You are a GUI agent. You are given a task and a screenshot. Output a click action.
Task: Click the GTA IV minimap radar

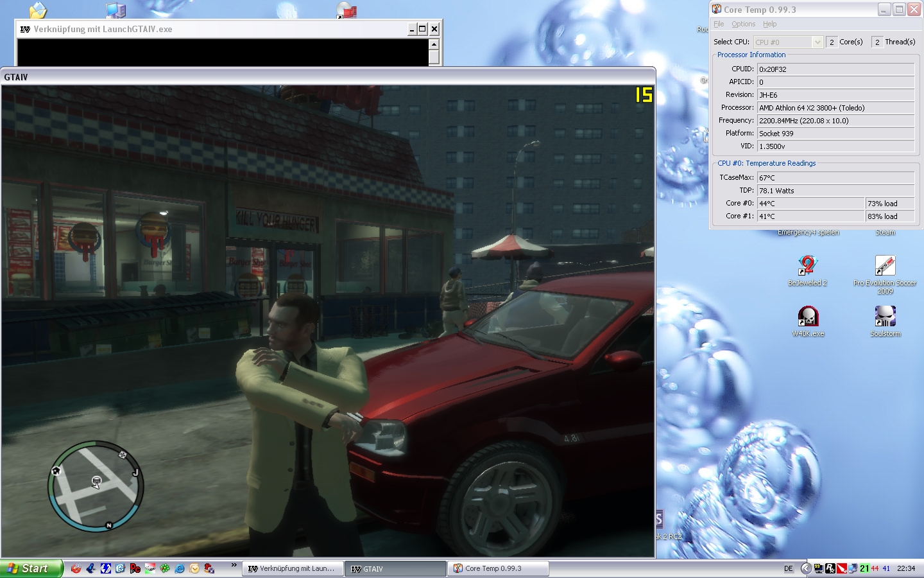pyautogui.click(x=96, y=486)
